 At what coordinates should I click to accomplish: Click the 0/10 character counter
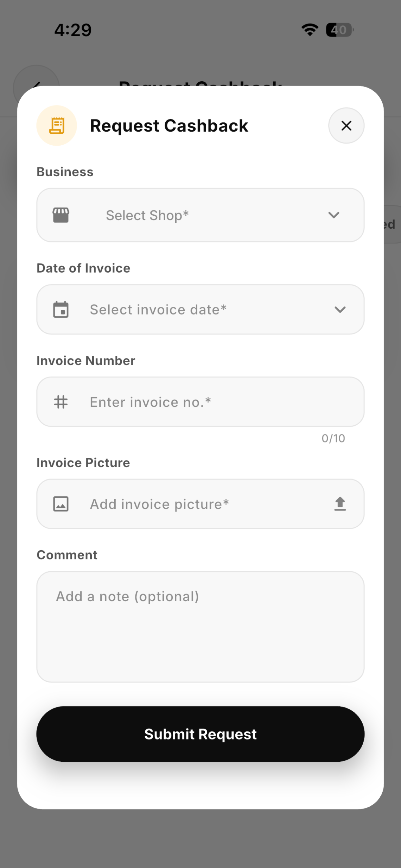pos(333,439)
